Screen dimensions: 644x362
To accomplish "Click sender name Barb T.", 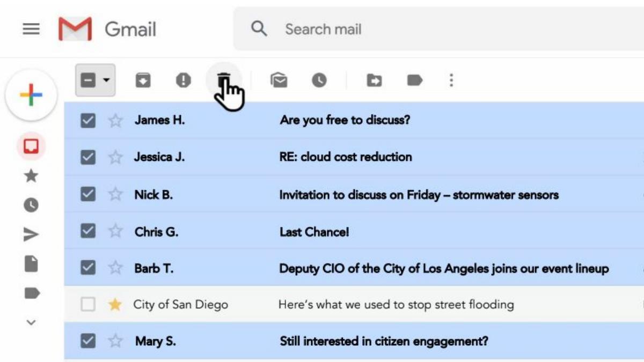I will pyautogui.click(x=154, y=268).
